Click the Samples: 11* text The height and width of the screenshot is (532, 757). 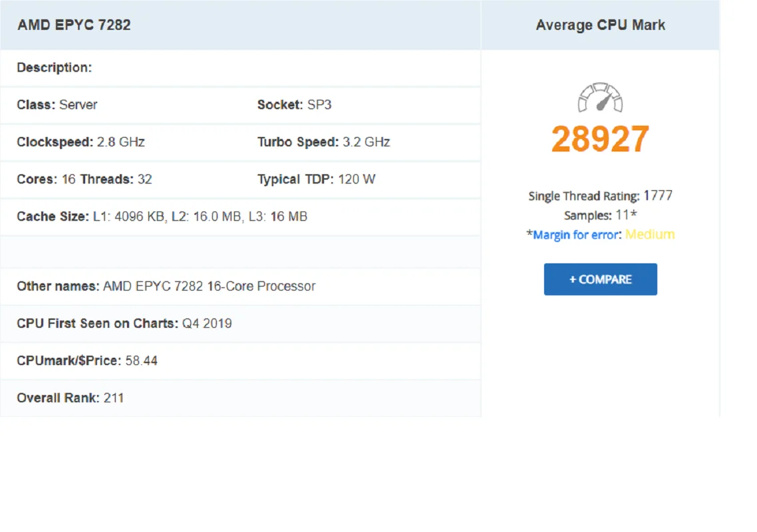pyautogui.click(x=600, y=215)
